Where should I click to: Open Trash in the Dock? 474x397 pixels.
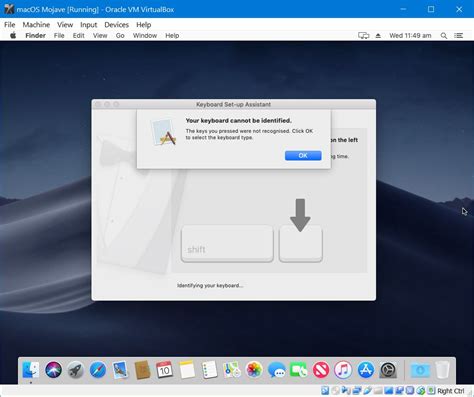(x=442, y=370)
